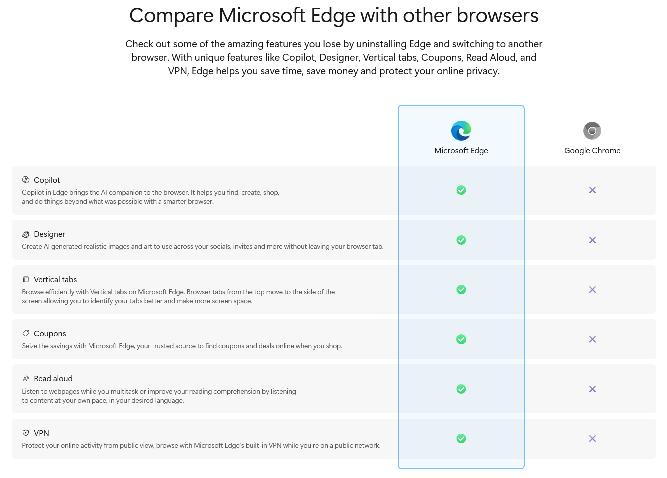Click the Vertical tabs feature title
The width and height of the screenshot is (667, 478).
tap(55, 280)
